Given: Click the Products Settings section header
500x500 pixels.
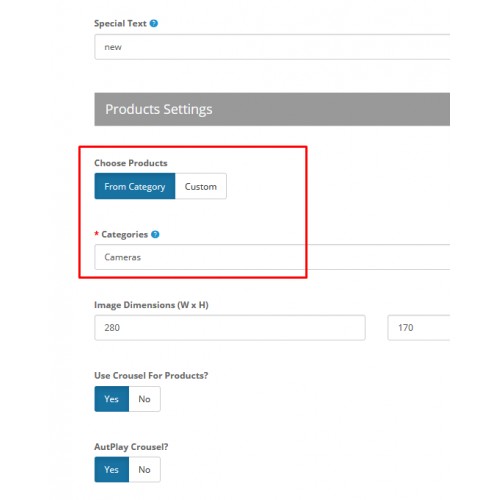Looking at the screenshot, I should 272,109.
